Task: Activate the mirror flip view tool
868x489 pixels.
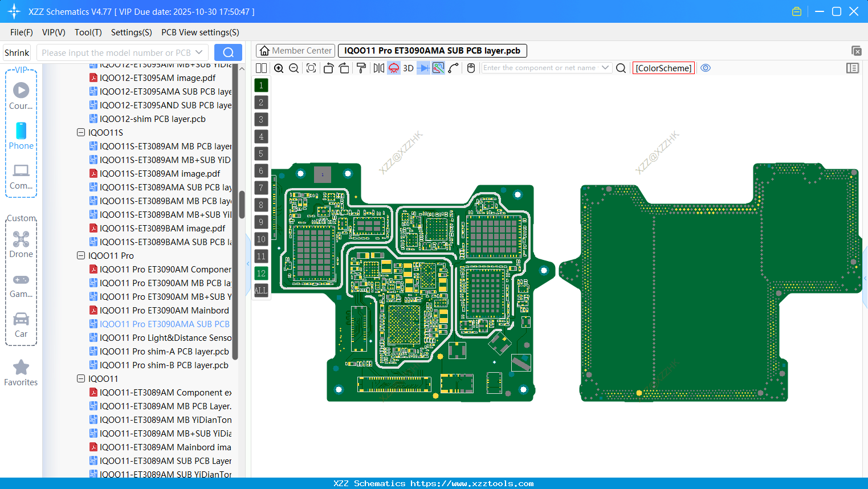Action: [379, 68]
